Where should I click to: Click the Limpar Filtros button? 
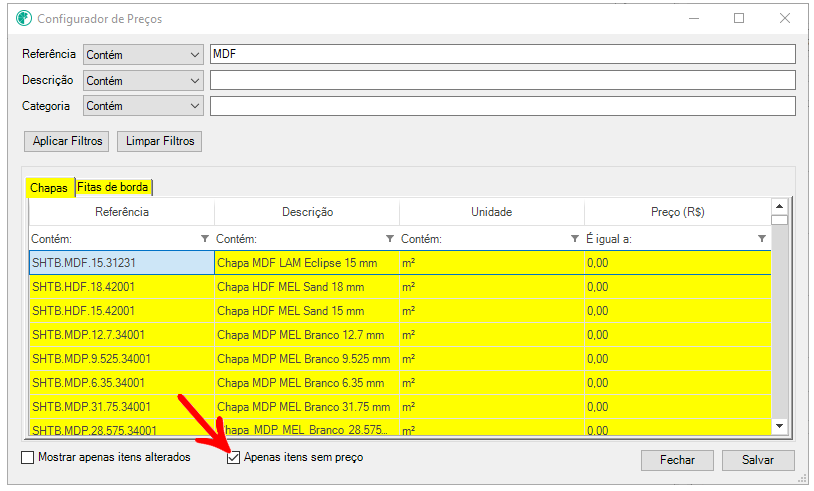(x=160, y=141)
